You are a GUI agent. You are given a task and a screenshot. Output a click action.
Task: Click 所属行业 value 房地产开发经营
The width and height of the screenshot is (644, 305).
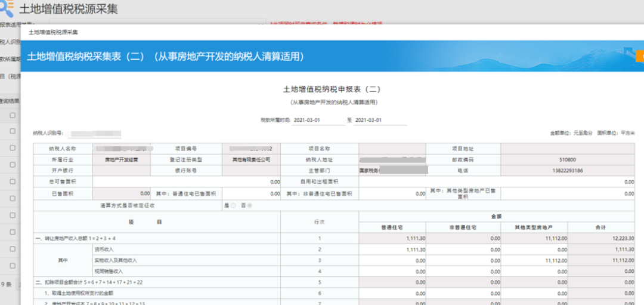(122, 159)
